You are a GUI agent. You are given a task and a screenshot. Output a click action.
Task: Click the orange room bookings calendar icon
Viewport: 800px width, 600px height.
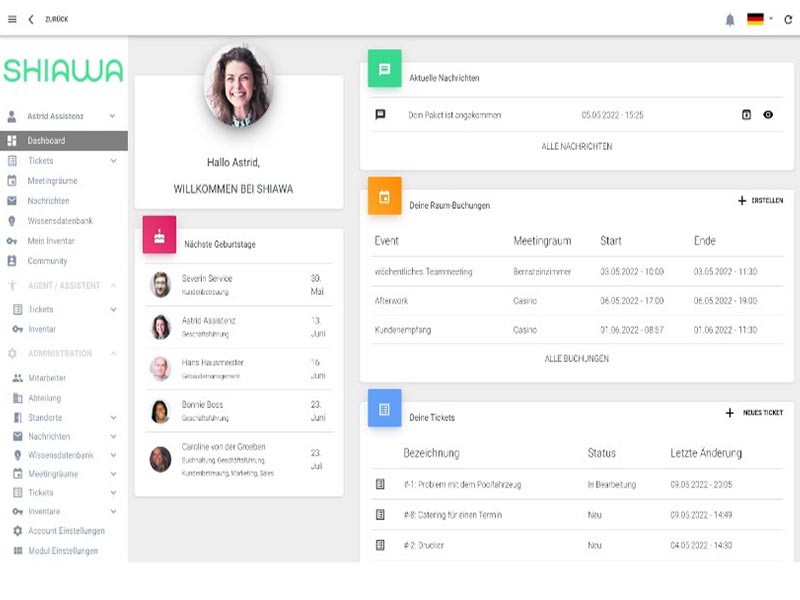384,196
